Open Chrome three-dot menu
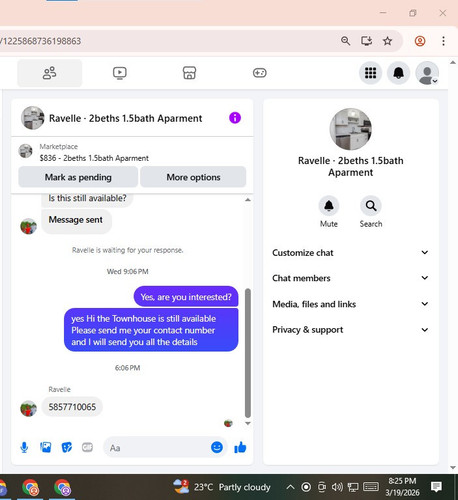Image resolution: width=458 pixels, height=500 pixels. tap(443, 41)
